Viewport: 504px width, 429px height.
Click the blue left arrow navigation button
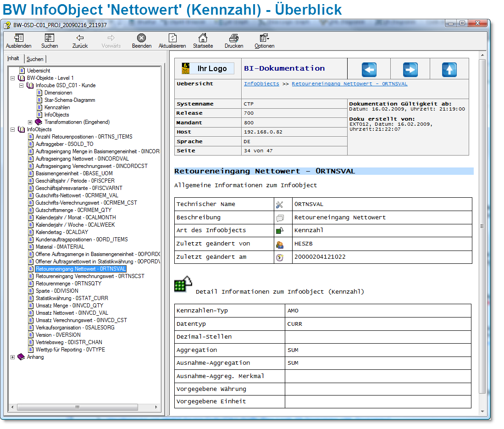tap(369, 69)
